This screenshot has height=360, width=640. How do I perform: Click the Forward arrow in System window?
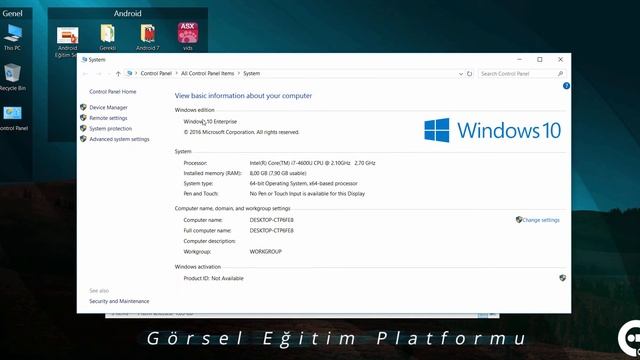click(x=98, y=73)
